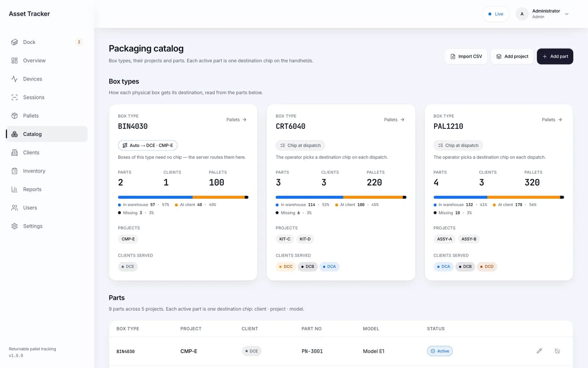Click the Active status badge for PN-3001
This screenshot has width=588, height=368.
440,351
